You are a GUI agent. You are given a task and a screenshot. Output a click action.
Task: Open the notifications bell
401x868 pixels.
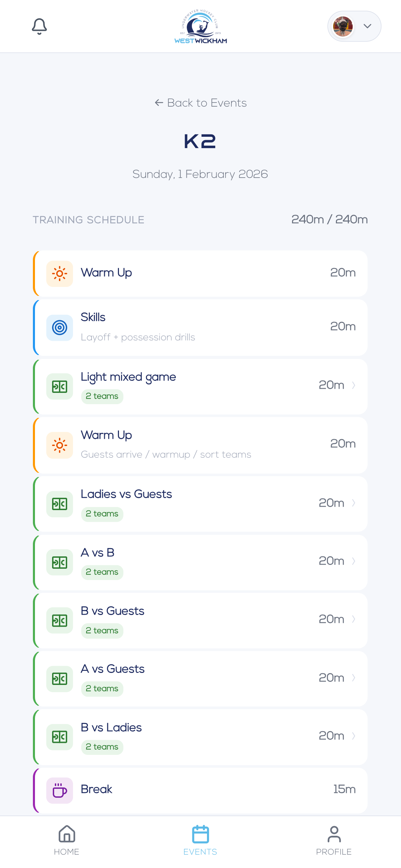(x=39, y=26)
